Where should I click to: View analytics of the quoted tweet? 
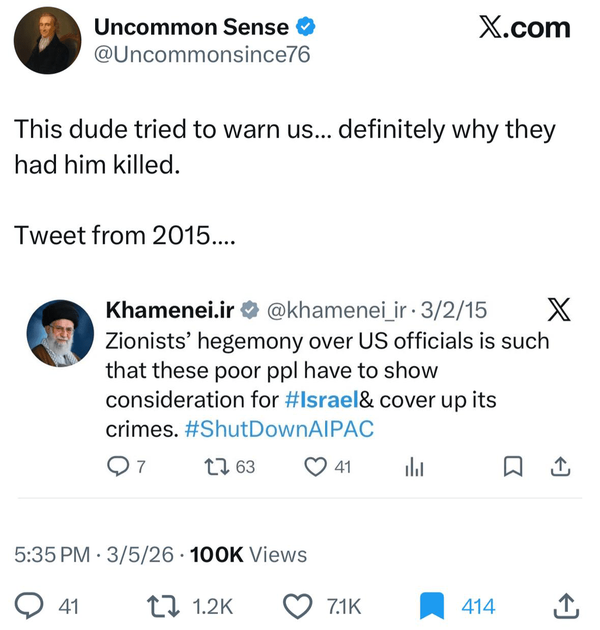point(414,466)
